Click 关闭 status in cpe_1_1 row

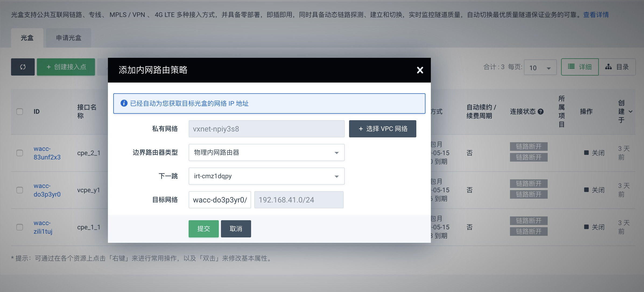pyautogui.click(x=594, y=227)
